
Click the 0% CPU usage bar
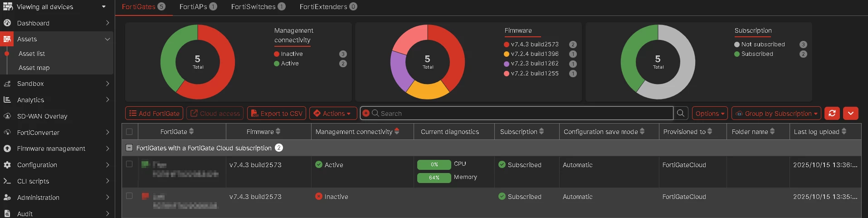(x=434, y=164)
